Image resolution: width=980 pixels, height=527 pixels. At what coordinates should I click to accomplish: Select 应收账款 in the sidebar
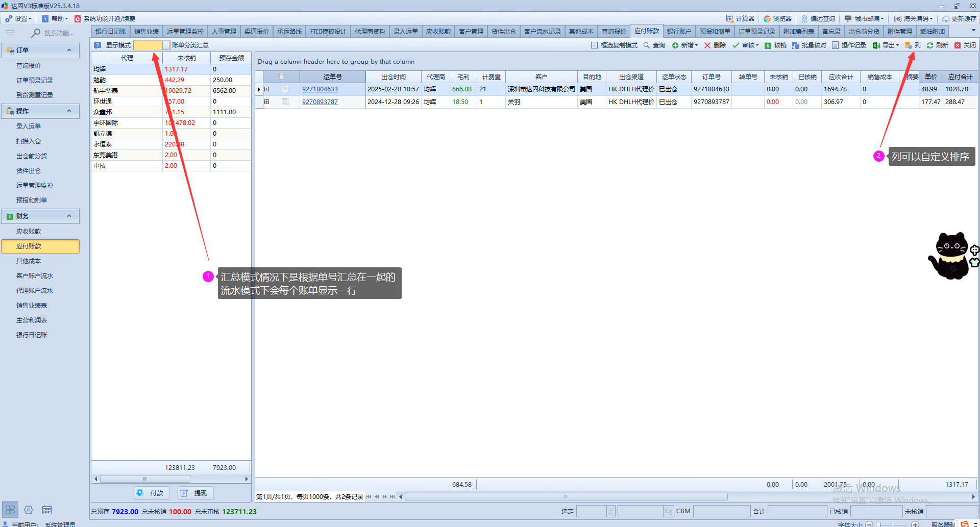pos(29,232)
